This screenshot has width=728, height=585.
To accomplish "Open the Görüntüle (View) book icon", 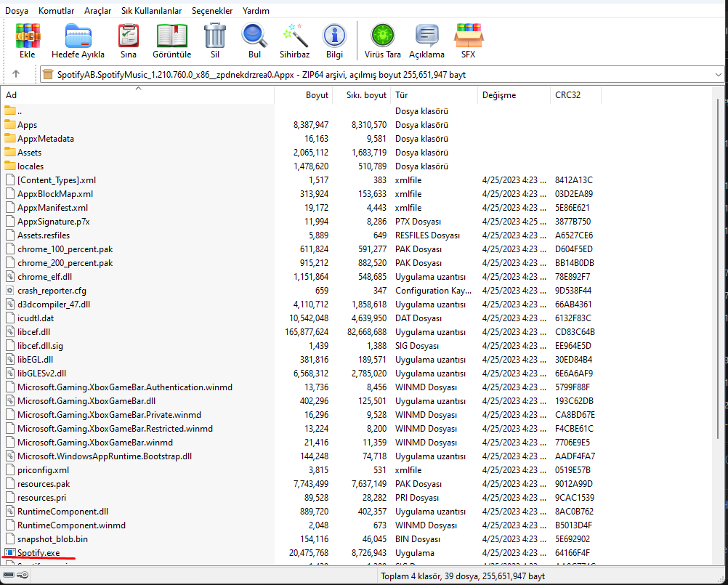I will (171, 36).
